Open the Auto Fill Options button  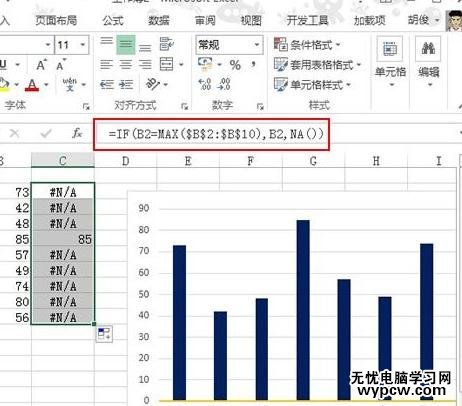[x=104, y=334]
